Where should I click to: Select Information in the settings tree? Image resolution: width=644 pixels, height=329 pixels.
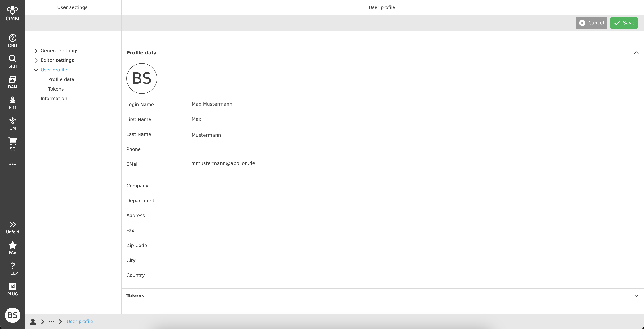pos(54,98)
